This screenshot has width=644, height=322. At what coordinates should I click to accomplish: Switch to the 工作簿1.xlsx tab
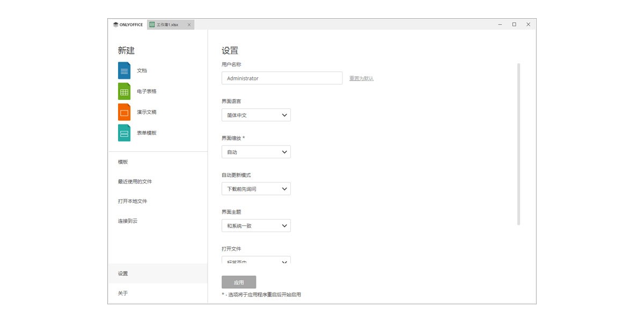169,24
